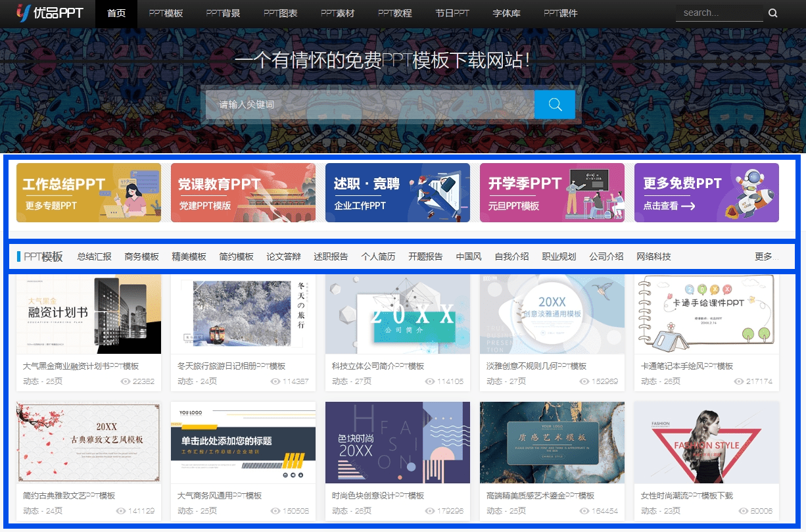Open the 更多免费PPT banner
This screenshot has width=806, height=532.
point(707,193)
